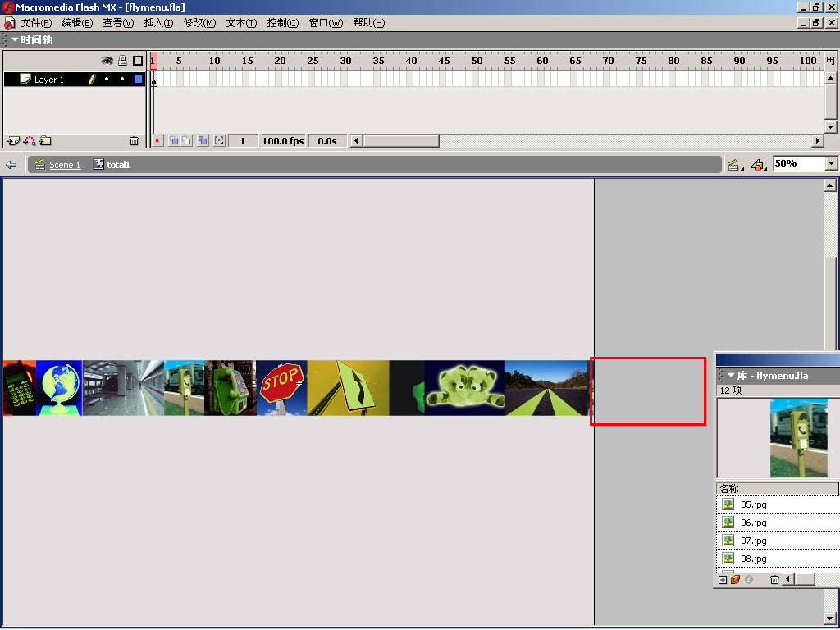Open the 编辑(E) menu

tap(77, 23)
